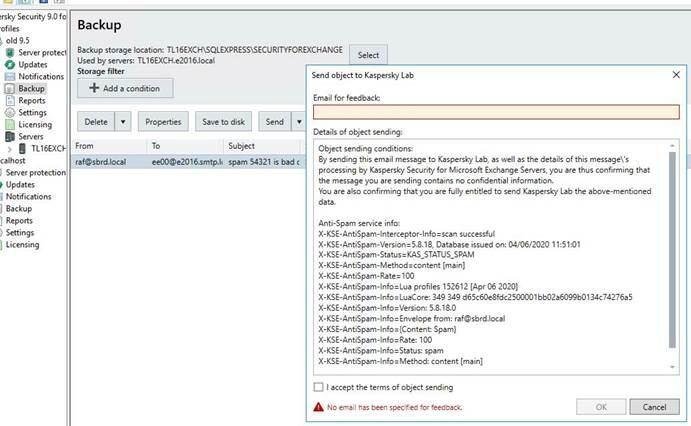Open the Delete button dropdown arrow
Image resolution: width=691 pixels, height=426 pixels.
(x=123, y=122)
